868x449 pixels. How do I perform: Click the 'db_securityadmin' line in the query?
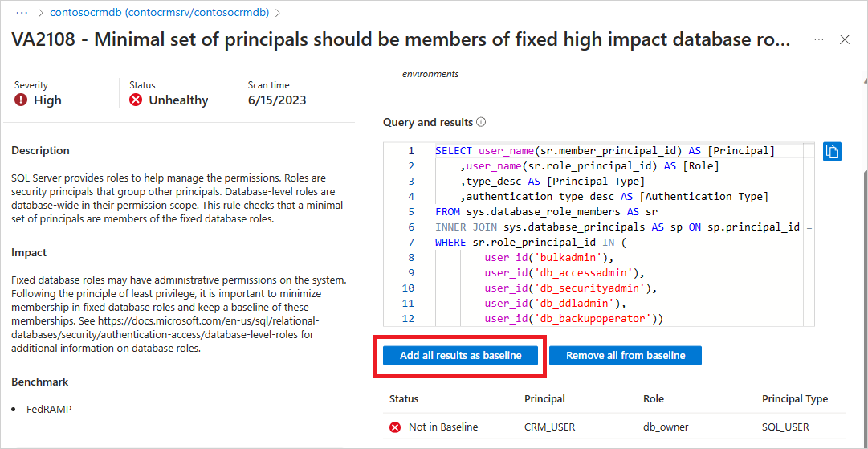click(x=571, y=288)
